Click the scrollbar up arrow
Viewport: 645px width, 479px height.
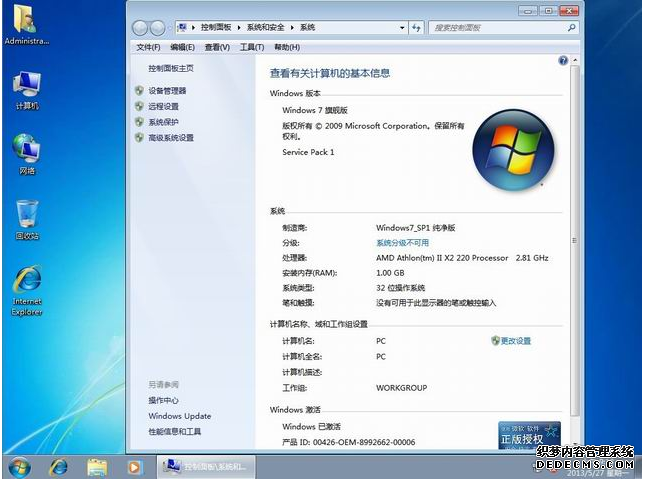[x=575, y=60]
